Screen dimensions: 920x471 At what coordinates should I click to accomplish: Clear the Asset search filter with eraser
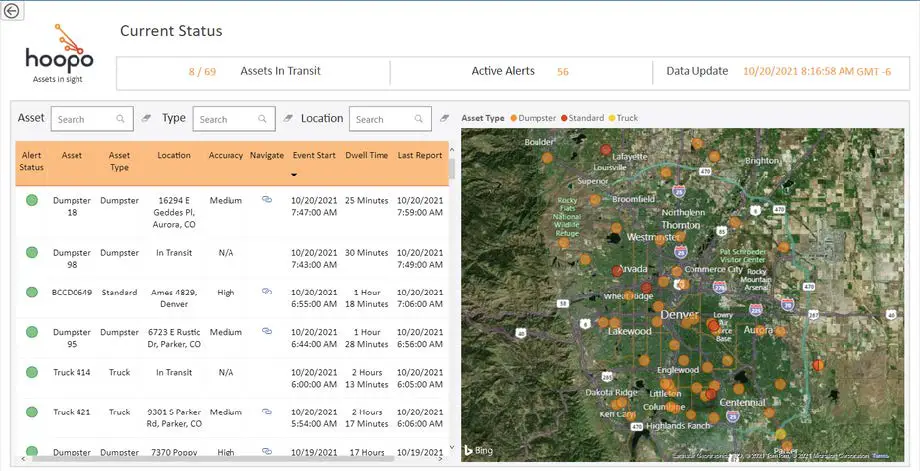(x=146, y=119)
